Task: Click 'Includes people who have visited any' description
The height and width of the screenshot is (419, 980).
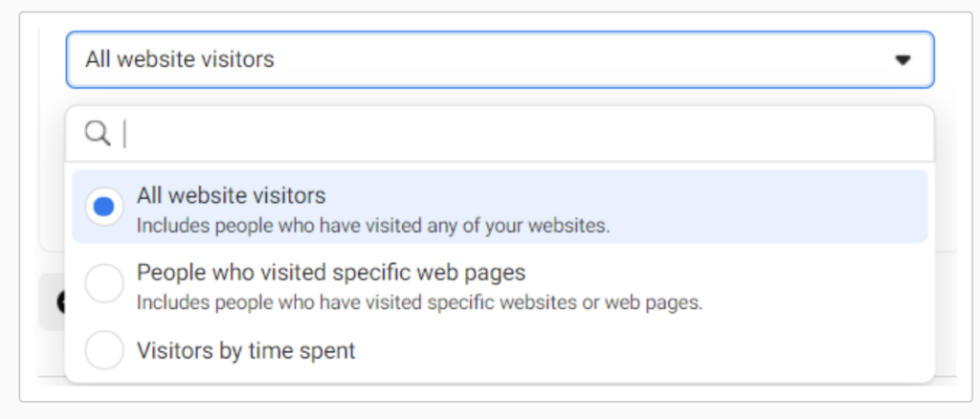Action: (372, 228)
